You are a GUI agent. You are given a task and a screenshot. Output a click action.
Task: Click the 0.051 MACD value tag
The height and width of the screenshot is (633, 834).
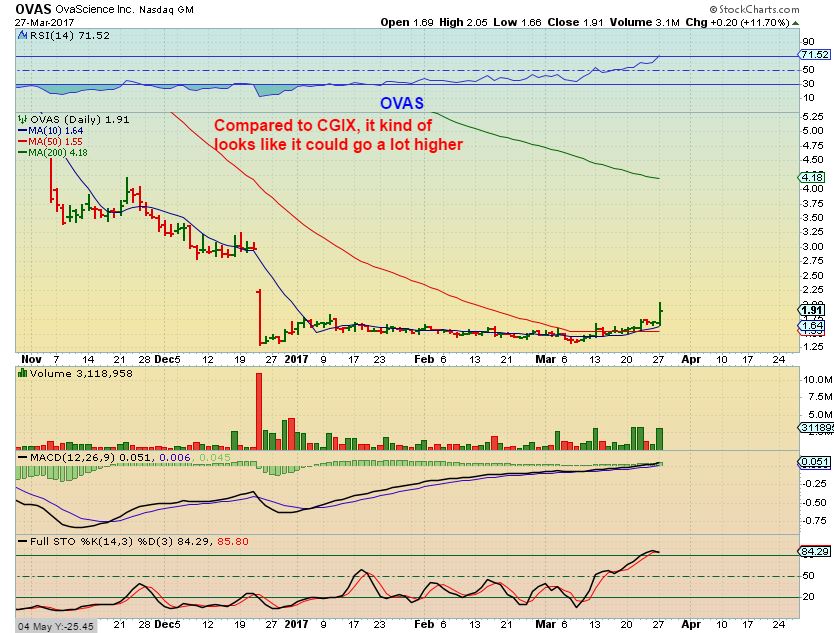814,462
